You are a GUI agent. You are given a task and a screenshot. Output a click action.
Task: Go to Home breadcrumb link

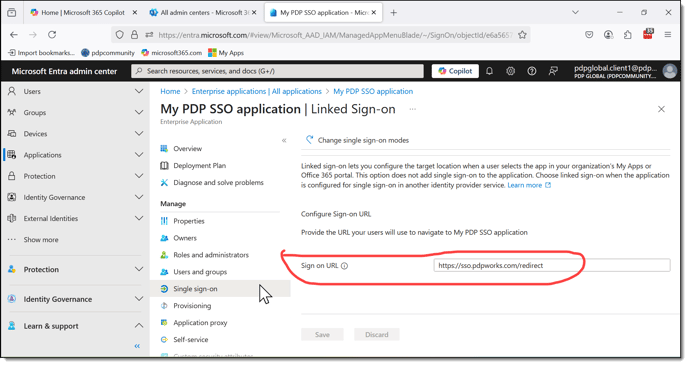pos(170,91)
